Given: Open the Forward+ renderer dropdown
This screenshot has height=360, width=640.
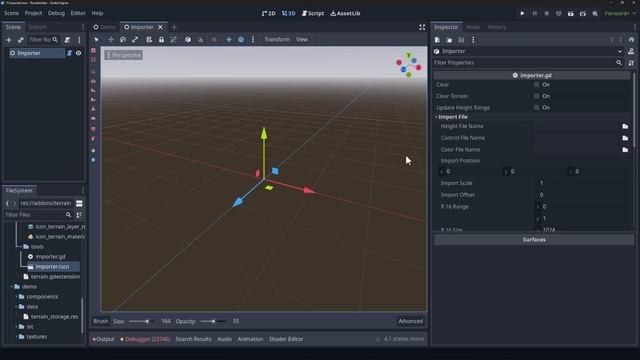Looking at the screenshot, I should click(620, 13).
